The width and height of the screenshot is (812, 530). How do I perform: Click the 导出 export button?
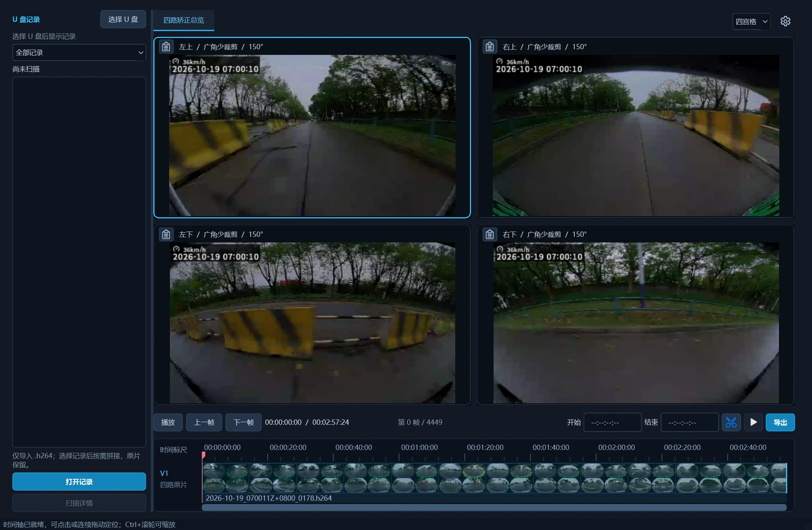780,422
